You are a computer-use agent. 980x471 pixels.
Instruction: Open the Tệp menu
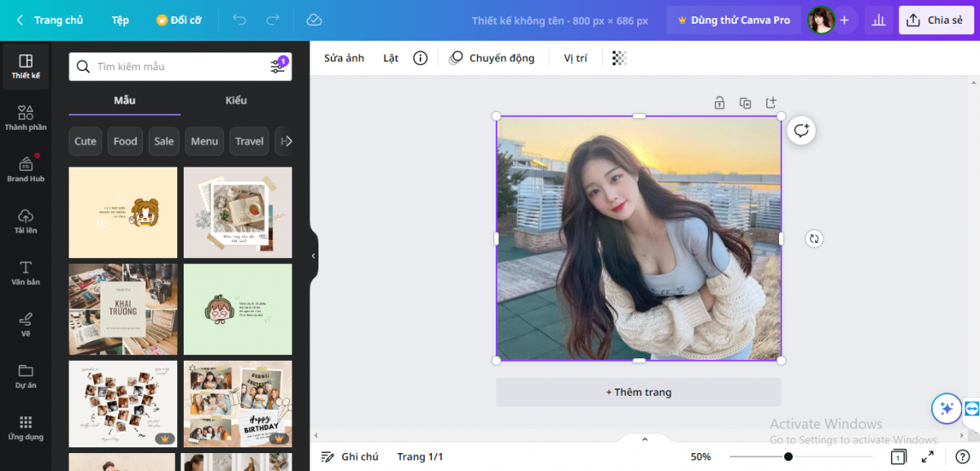pyautogui.click(x=120, y=20)
